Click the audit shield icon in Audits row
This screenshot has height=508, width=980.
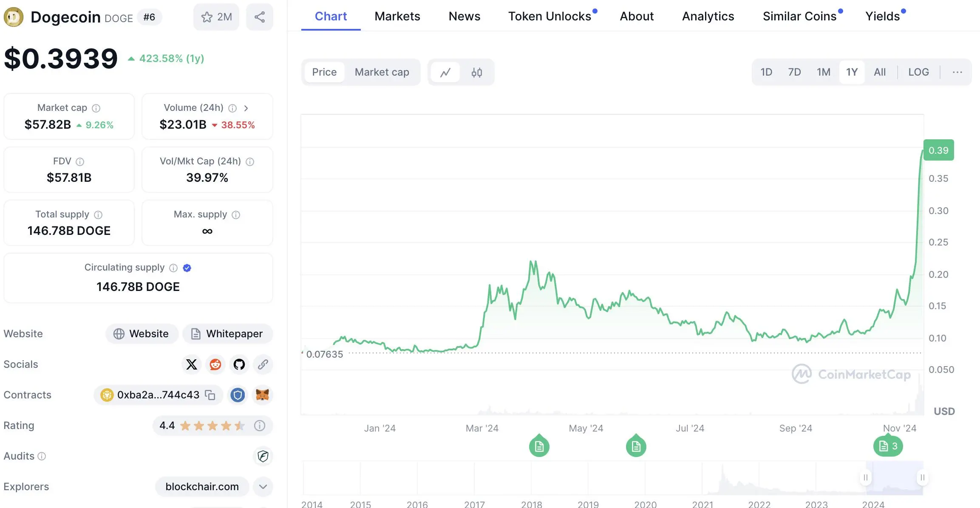263,456
